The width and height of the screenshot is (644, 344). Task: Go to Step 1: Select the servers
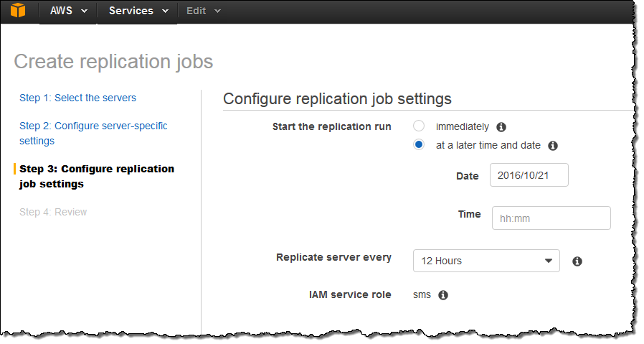[x=77, y=98]
